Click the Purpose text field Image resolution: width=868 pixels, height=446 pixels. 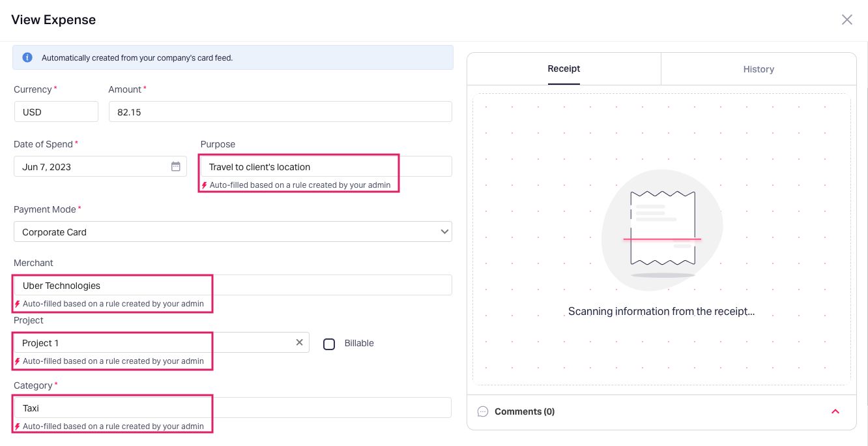326,166
